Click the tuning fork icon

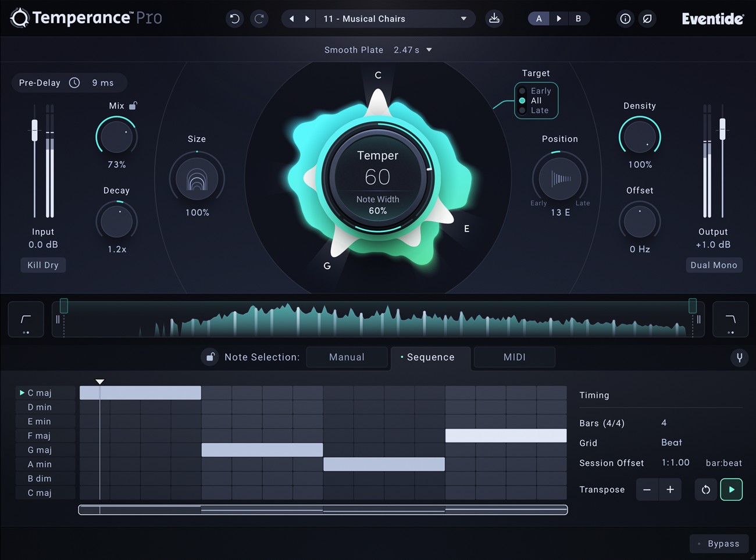[739, 357]
